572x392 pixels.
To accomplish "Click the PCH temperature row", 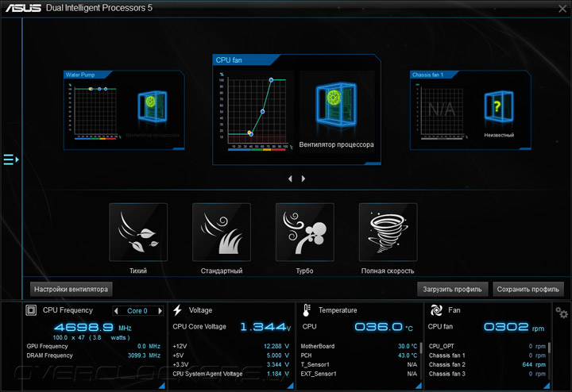I will point(359,355).
